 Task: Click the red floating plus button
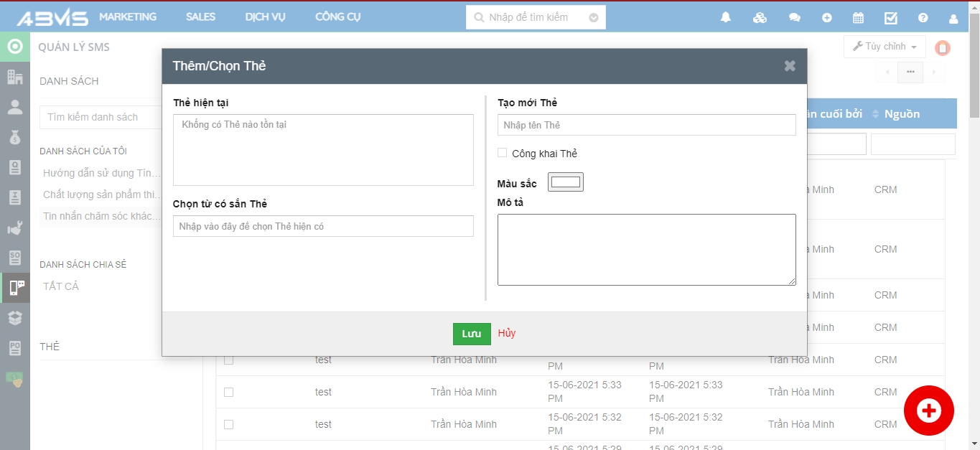[x=928, y=411]
